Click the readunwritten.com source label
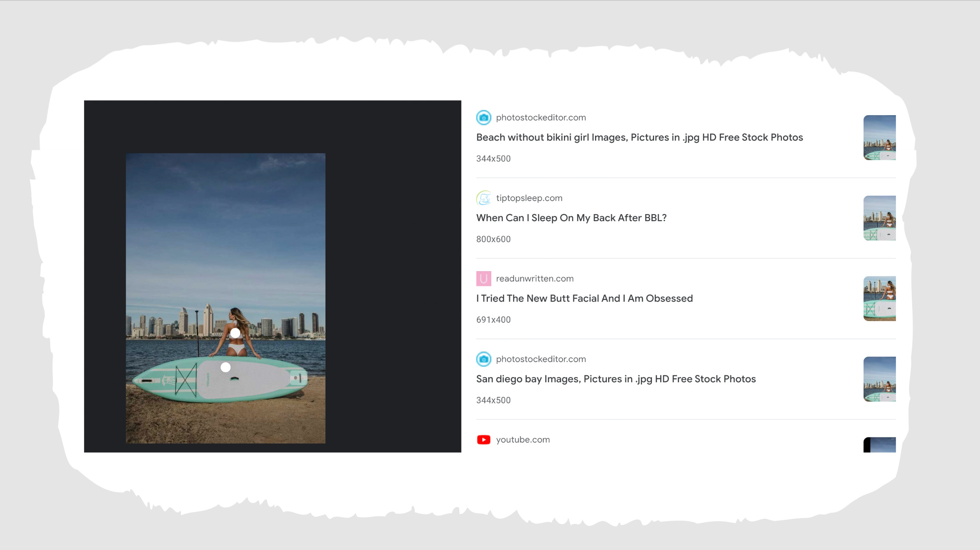Viewport: 980px width, 550px height. (535, 279)
